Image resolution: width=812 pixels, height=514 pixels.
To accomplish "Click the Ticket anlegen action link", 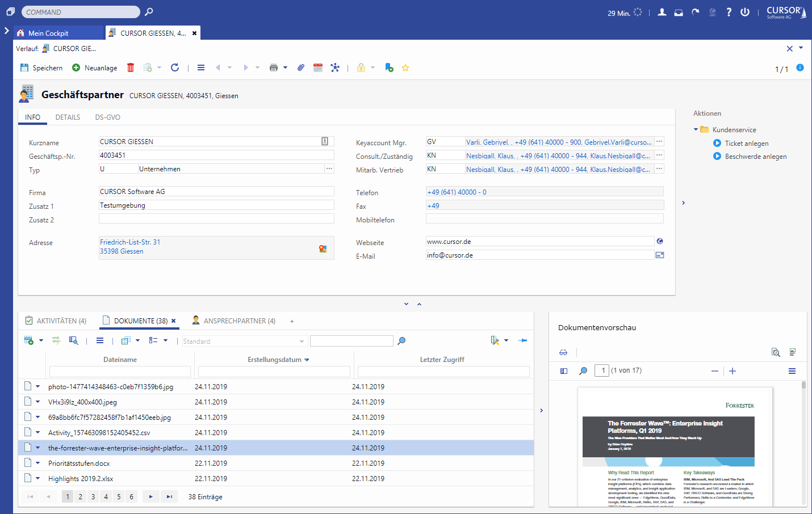I will pyautogui.click(x=746, y=144).
